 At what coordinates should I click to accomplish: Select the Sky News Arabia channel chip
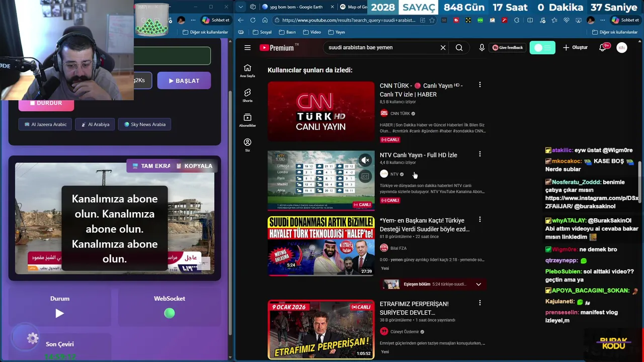[x=145, y=124]
